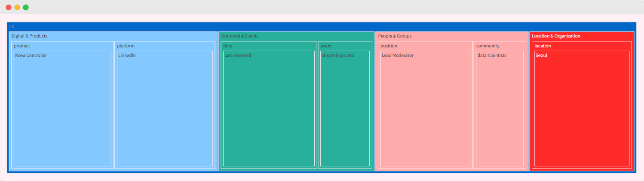Open the 'Location & Organization' group header

click(x=582, y=36)
